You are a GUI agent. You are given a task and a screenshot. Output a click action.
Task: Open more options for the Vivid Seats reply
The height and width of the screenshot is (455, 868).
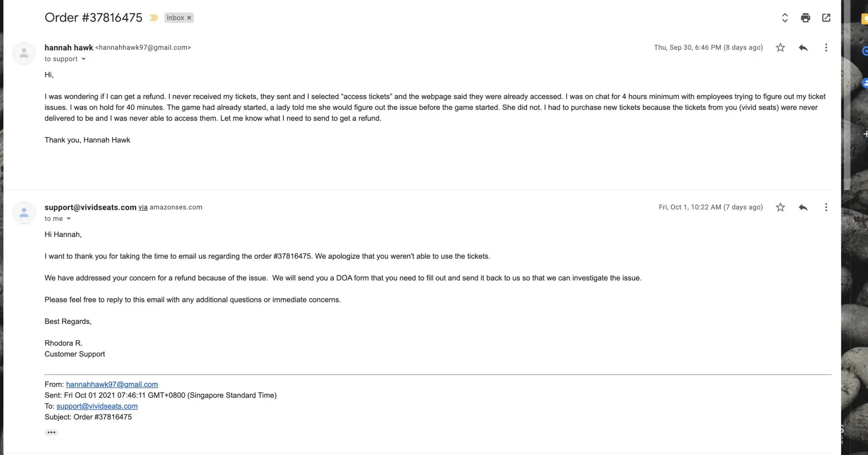pyautogui.click(x=826, y=207)
